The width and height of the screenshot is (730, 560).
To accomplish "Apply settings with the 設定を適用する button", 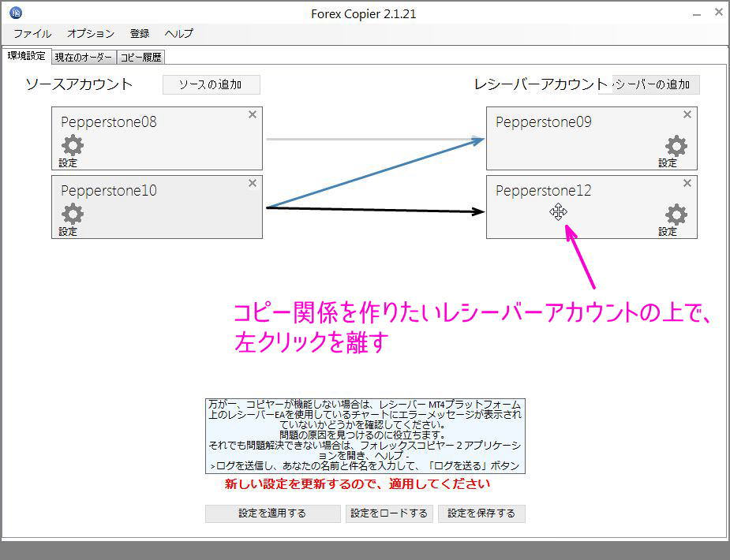I will click(272, 513).
